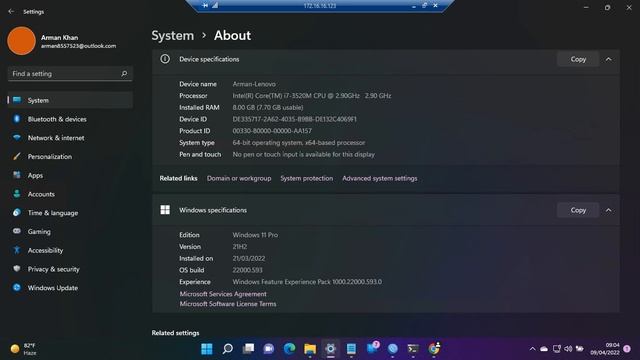Click the connection signal icon in remote bar

[215, 5]
